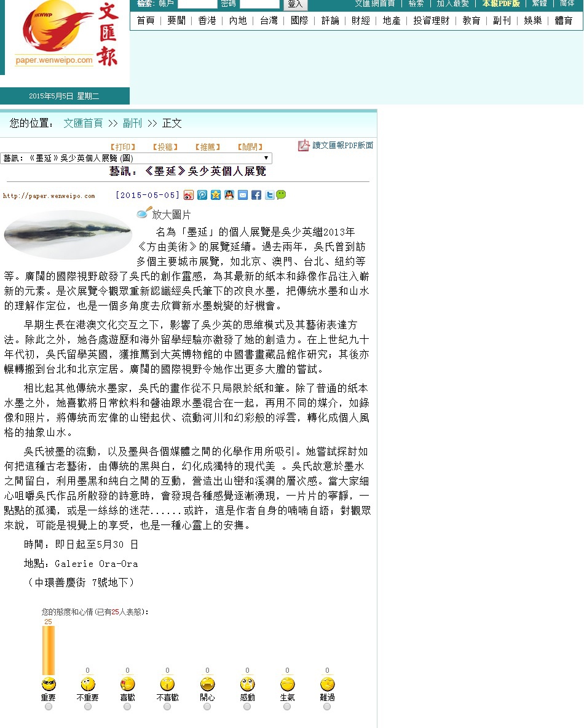
Task: Share article to Sina Weibo
Action: click(x=188, y=195)
